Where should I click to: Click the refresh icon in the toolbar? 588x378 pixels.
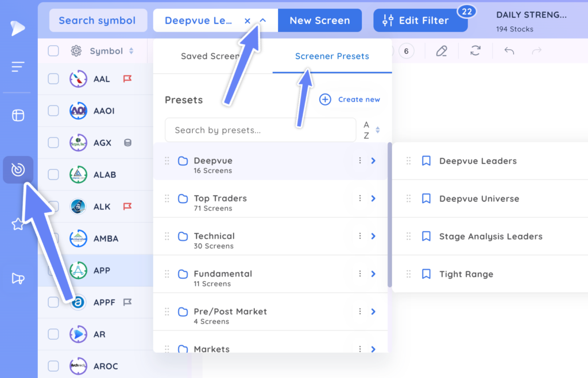pos(475,51)
